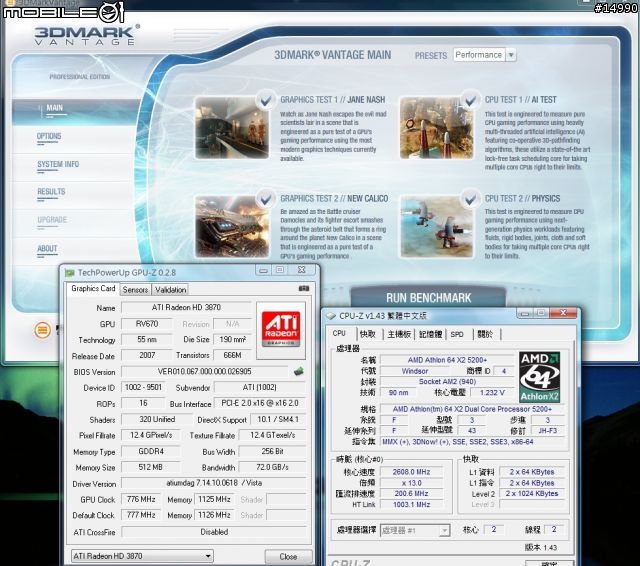The height and width of the screenshot is (566, 640).
Task: Toggle Graphics Test 2 New Calico checkmark
Action: coord(266,199)
